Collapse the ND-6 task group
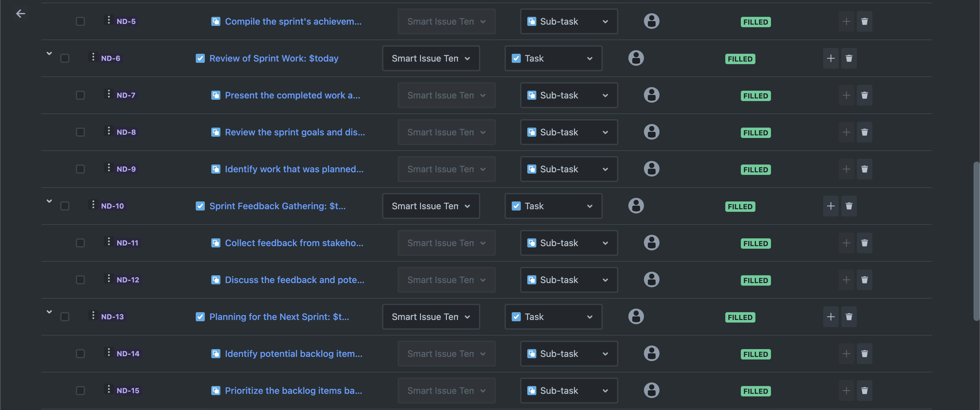Viewport: 980px width, 410px height. (49, 54)
